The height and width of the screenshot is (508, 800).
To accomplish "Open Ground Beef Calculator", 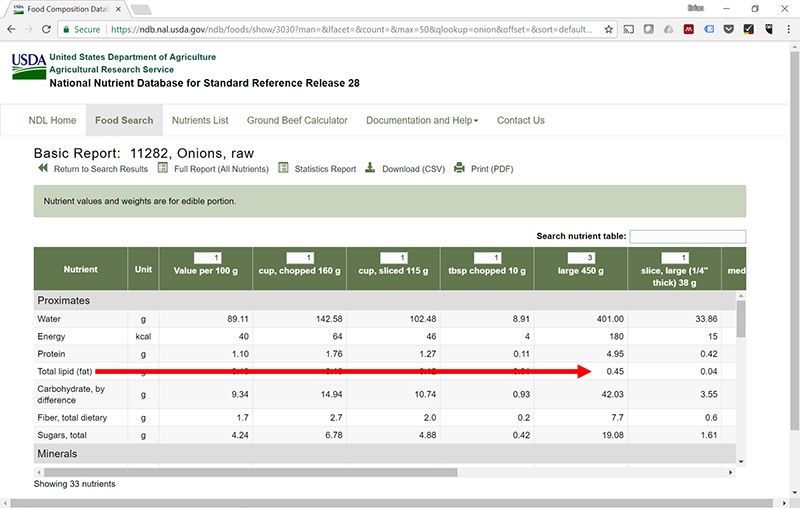I will point(297,120).
